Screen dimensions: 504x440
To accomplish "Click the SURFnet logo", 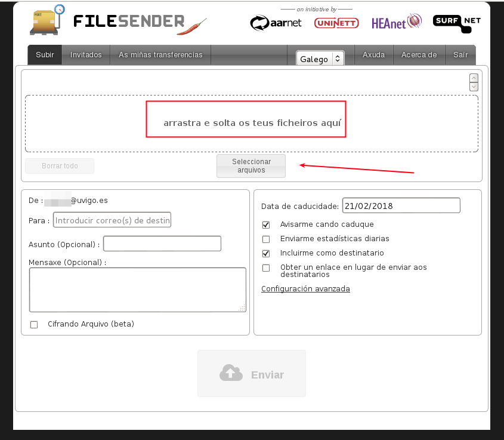I will tap(456, 22).
